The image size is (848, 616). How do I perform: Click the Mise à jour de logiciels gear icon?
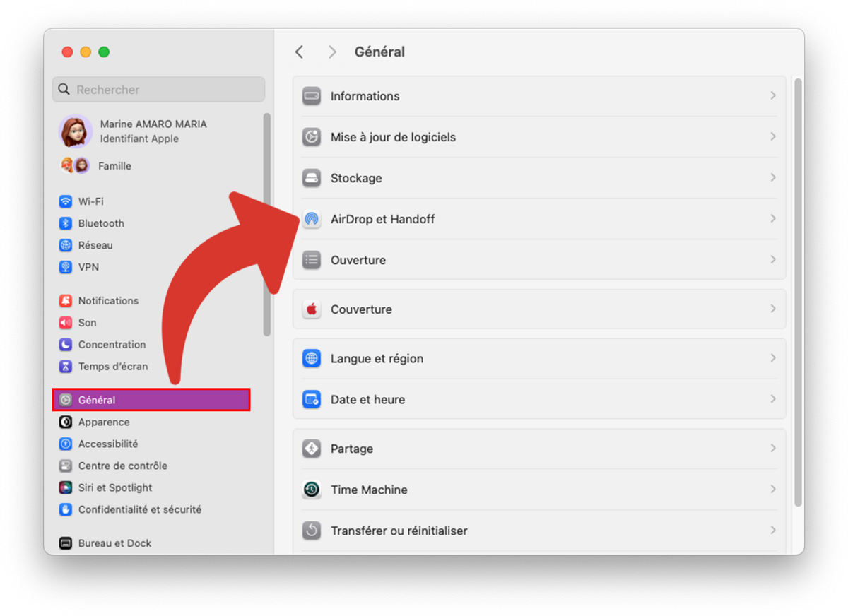312,137
